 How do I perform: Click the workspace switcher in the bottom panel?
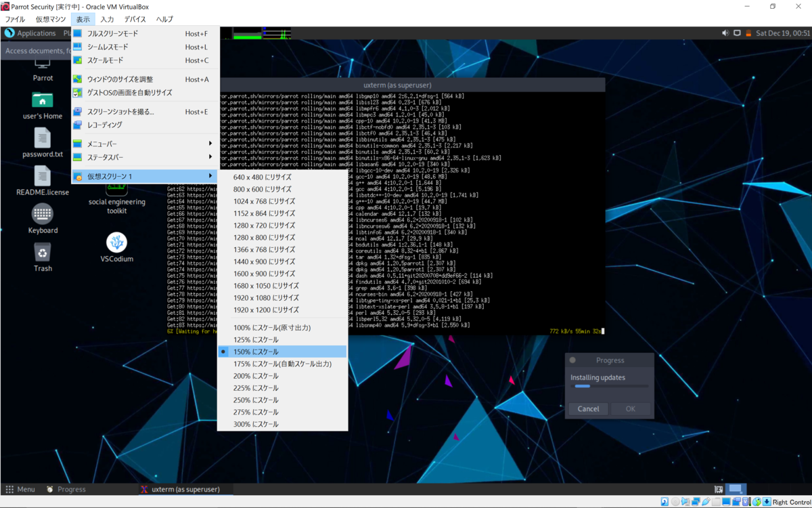coord(736,489)
